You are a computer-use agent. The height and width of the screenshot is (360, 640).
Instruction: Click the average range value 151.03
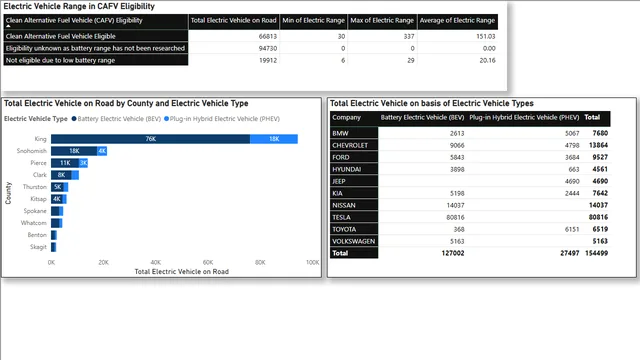[486, 36]
